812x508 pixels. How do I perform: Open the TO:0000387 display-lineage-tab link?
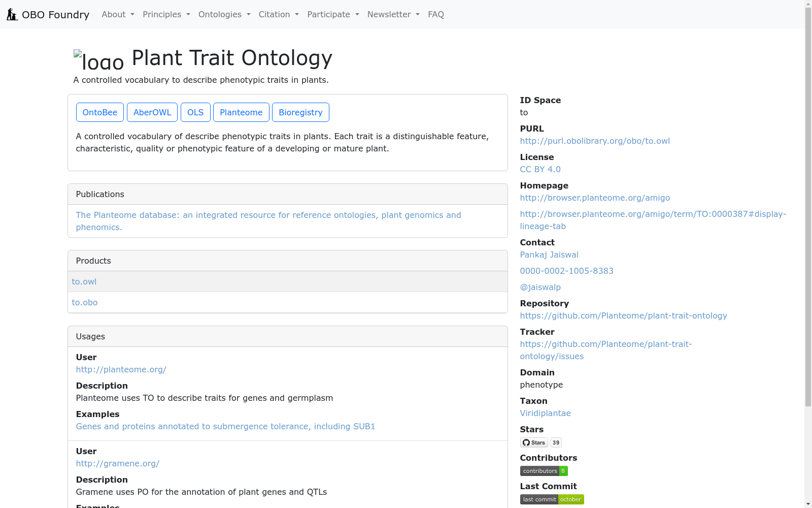[x=653, y=220]
